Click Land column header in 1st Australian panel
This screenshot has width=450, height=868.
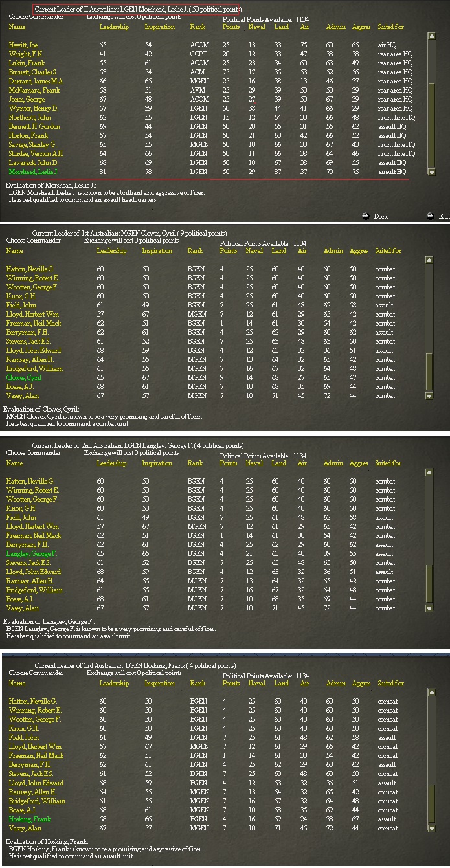point(279,251)
